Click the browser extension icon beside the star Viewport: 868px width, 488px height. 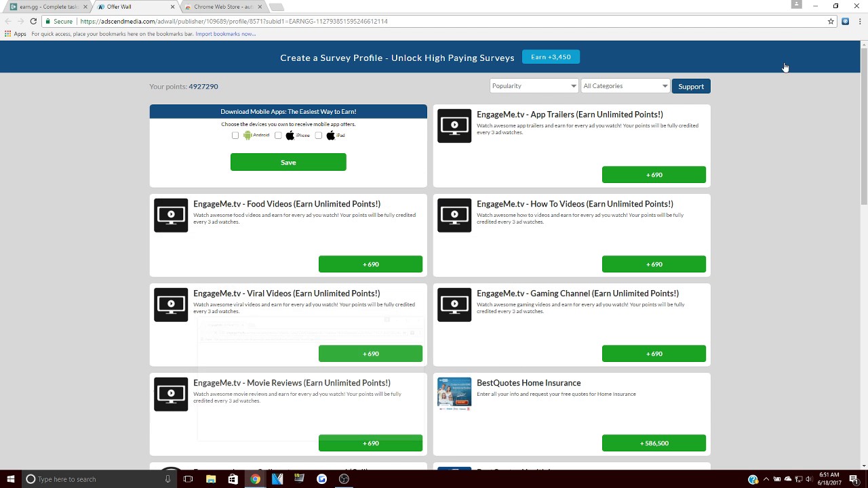click(x=845, y=21)
